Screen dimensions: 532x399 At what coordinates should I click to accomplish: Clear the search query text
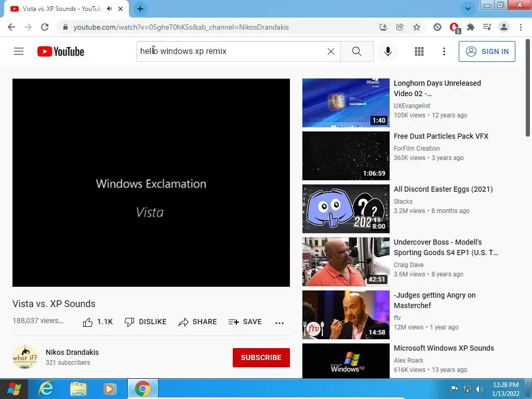click(x=331, y=51)
